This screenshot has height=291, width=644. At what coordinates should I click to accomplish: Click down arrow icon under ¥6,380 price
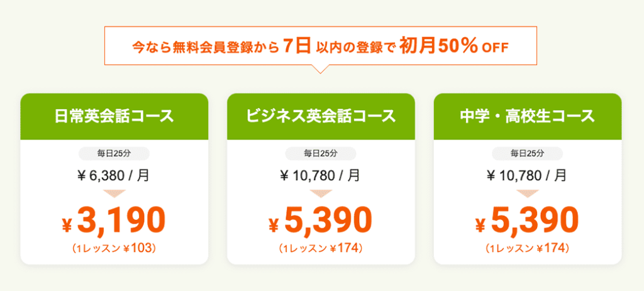tap(114, 193)
